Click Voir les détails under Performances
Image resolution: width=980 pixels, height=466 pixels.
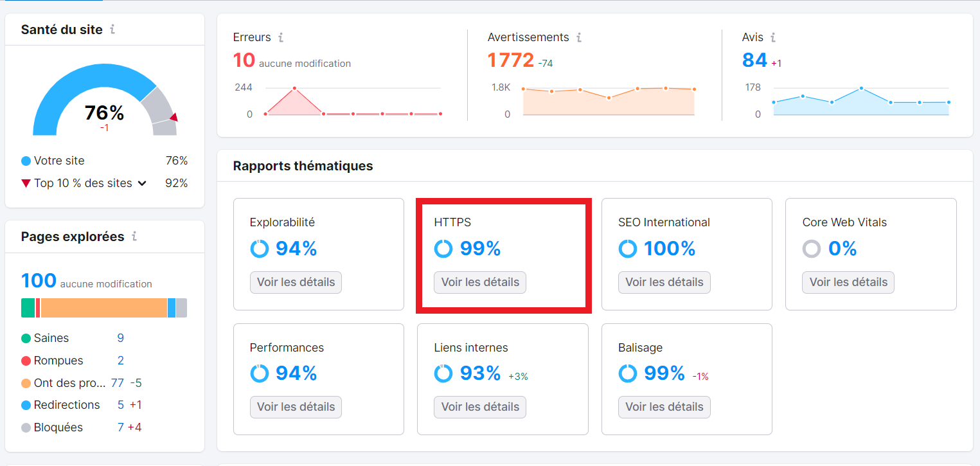(296, 407)
